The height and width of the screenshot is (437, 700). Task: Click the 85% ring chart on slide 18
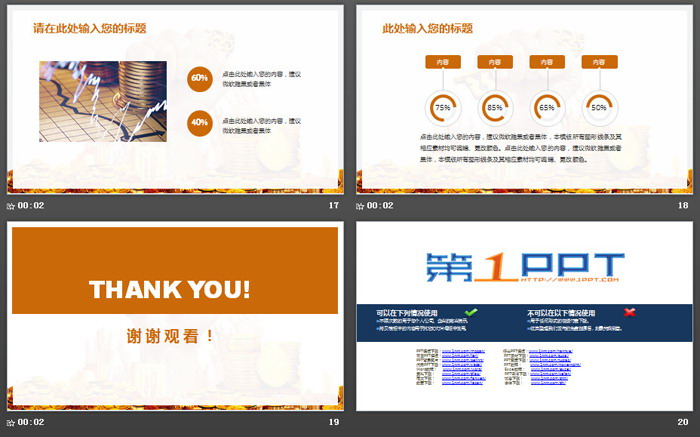495,108
